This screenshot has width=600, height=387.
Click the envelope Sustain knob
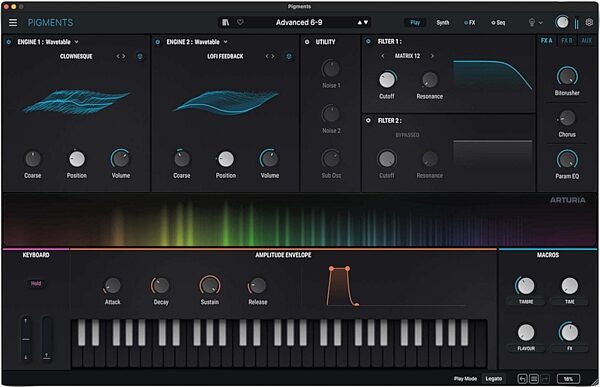point(210,286)
